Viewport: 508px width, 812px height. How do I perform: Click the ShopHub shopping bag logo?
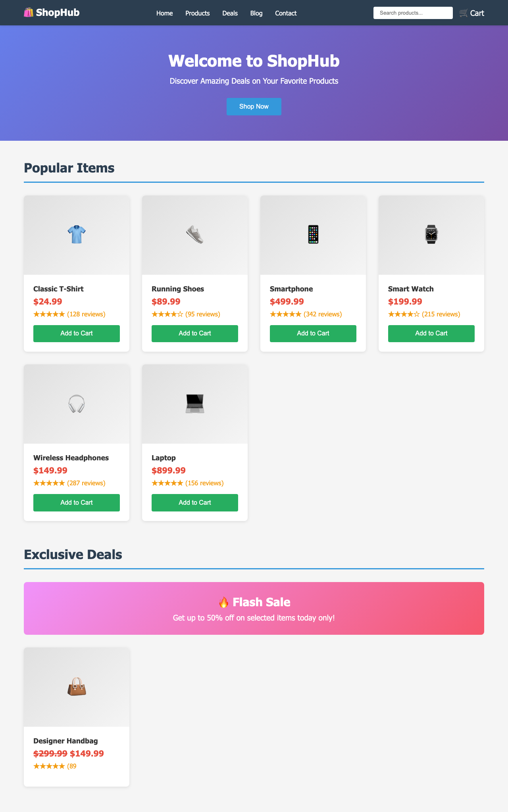[x=28, y=12]
